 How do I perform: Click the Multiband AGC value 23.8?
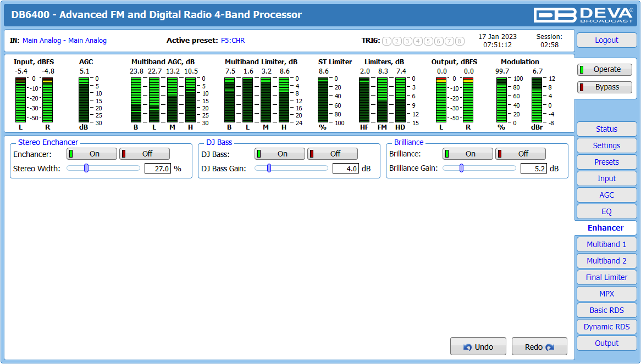pos(136,71)
